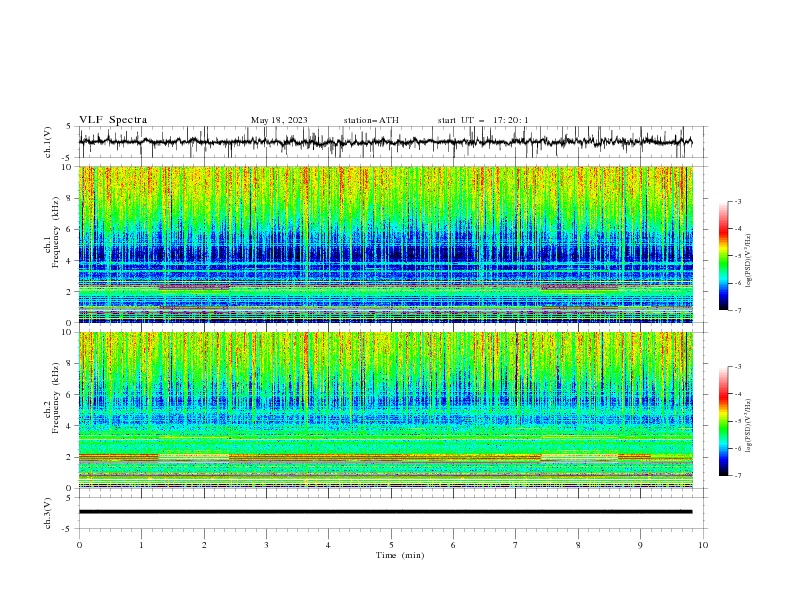Click the '-3' value on ch.1 colorbar
Screen dimensions: 792x612
tap(737, 201)
